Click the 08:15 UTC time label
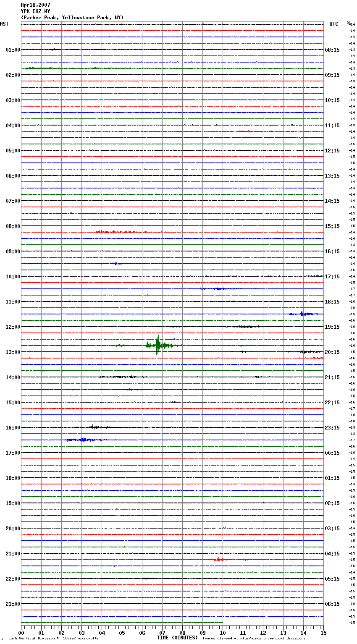 point(332,50)
